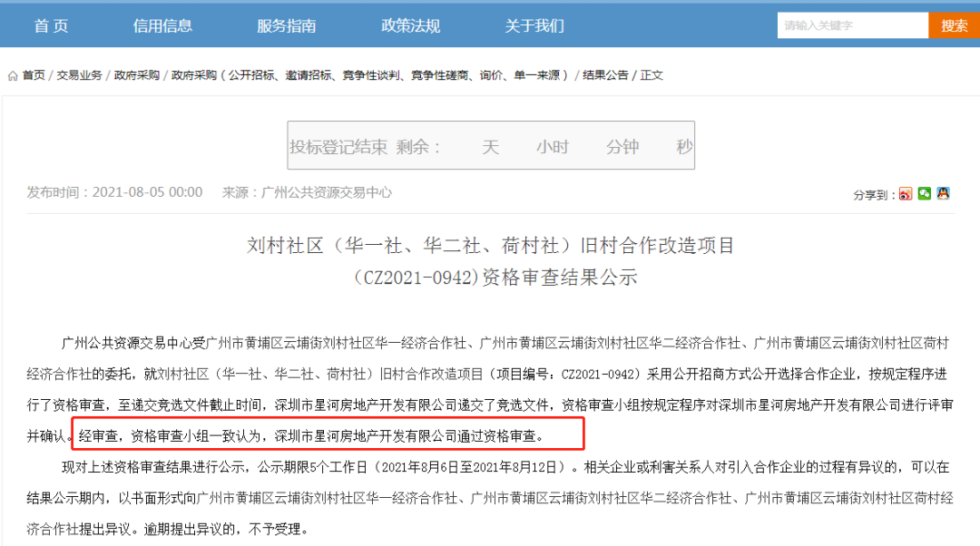Viewport: 980px width, 546px height.
Task: Share the page via QQ icon
Action: click(x=943, y=194)
